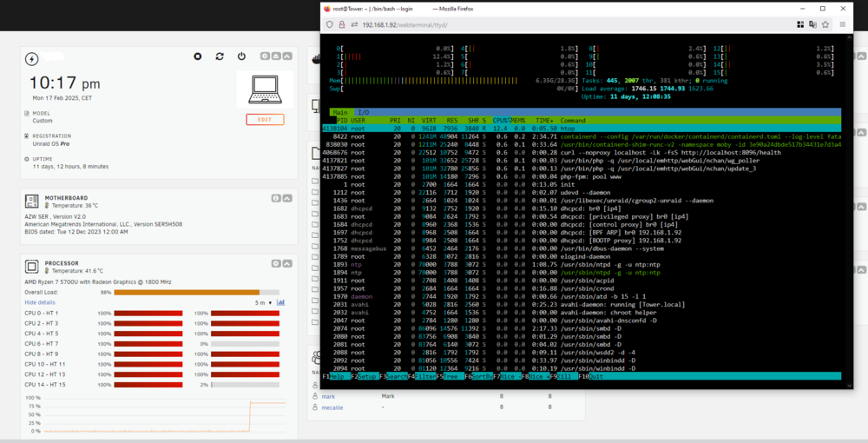Open the CPU graph chart icon
Viewport: 868px width, 443px height.
tap(280, 302)
